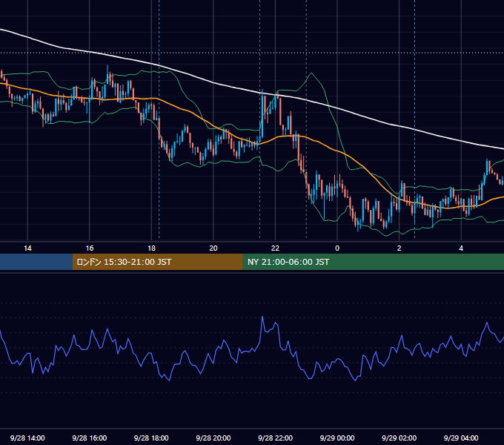The width and height of the screenshot is (504, 445).
Task: Click the hour label 16
Action: point(90,248)
